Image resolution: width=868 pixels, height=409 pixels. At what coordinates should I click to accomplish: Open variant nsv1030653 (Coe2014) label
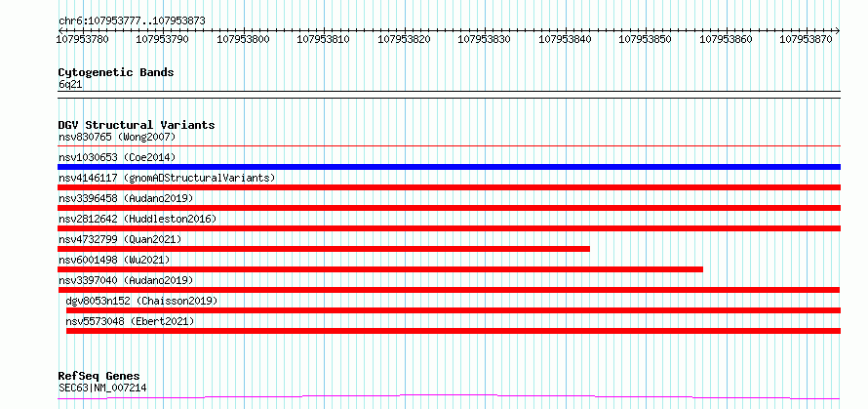[117, 157]
